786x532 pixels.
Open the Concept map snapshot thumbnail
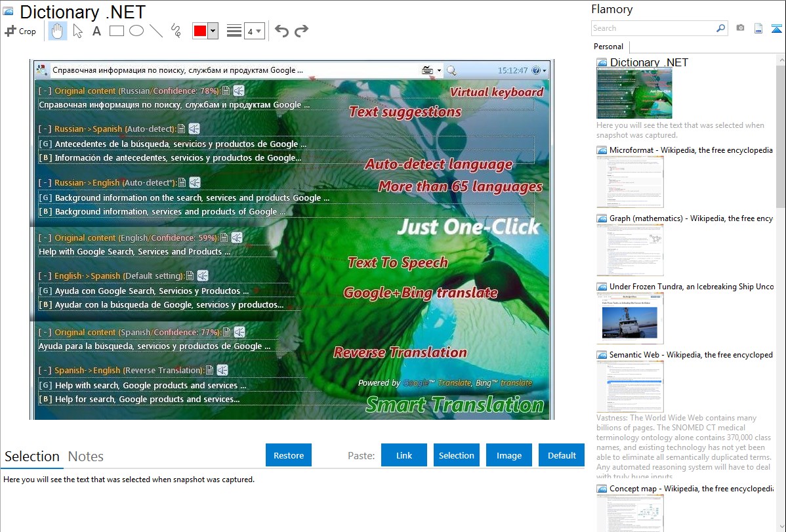630,513
